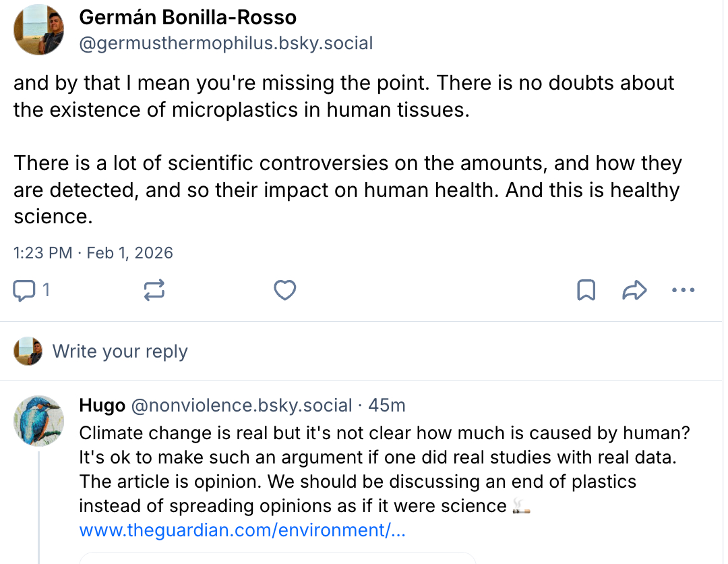Bookmark the microplastics post

tap(586, 290)
